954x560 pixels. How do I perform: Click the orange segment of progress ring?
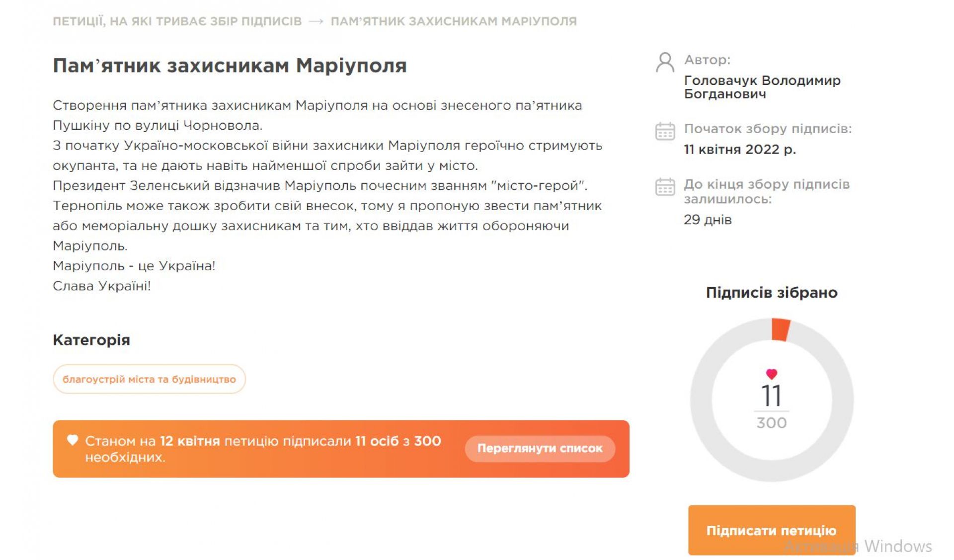[781, 329]
